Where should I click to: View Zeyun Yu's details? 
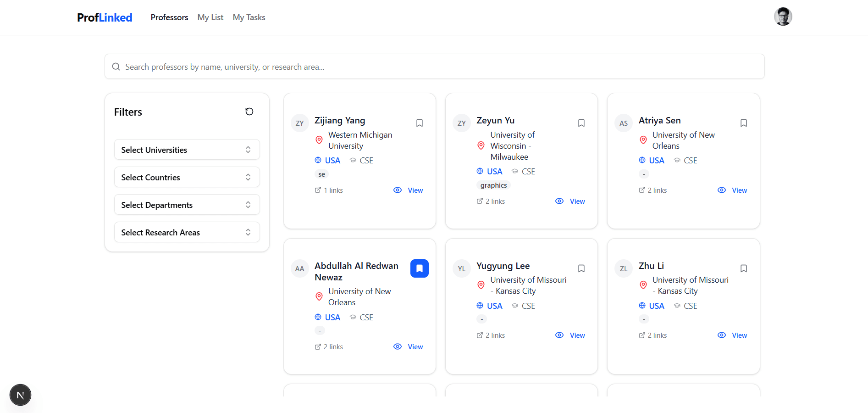click(x=570, y=201)
